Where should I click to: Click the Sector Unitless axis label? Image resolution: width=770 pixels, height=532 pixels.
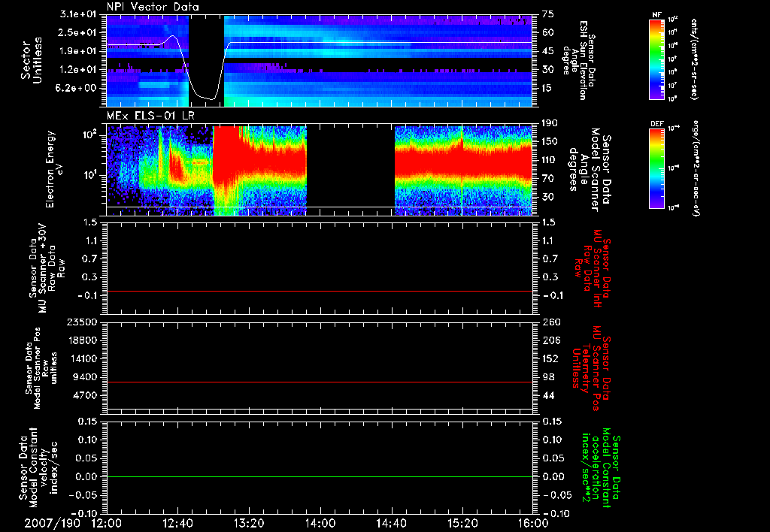[x=32, y=60]
